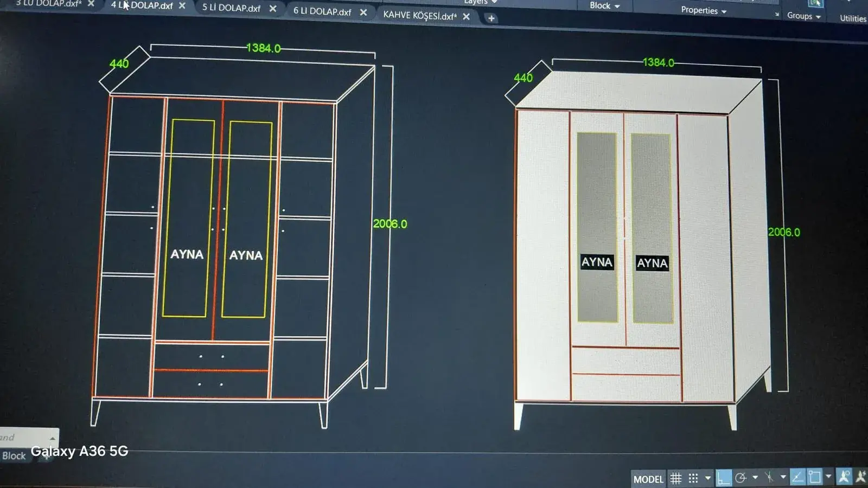Toggle polar tracking icon
868x488 pixels.
[741, 478]
